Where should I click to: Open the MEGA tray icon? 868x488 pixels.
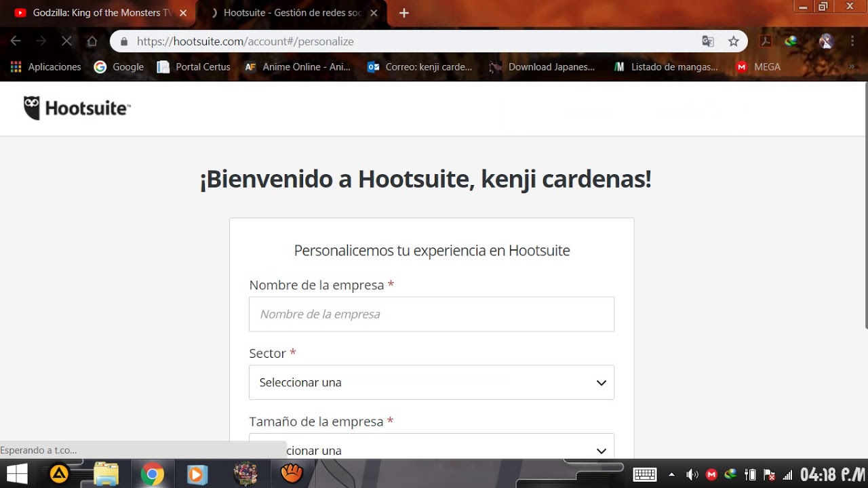(711, 474)
